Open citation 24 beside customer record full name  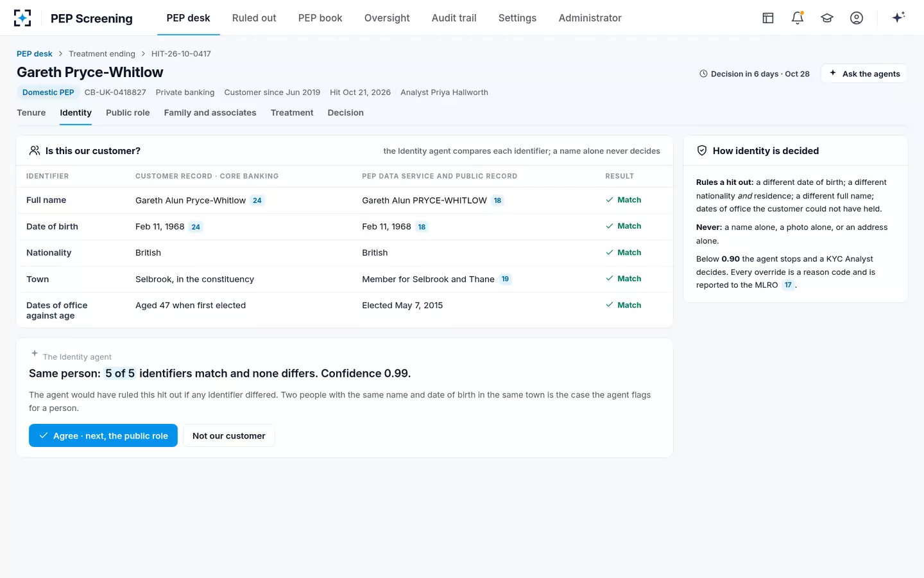coord(257,200)
